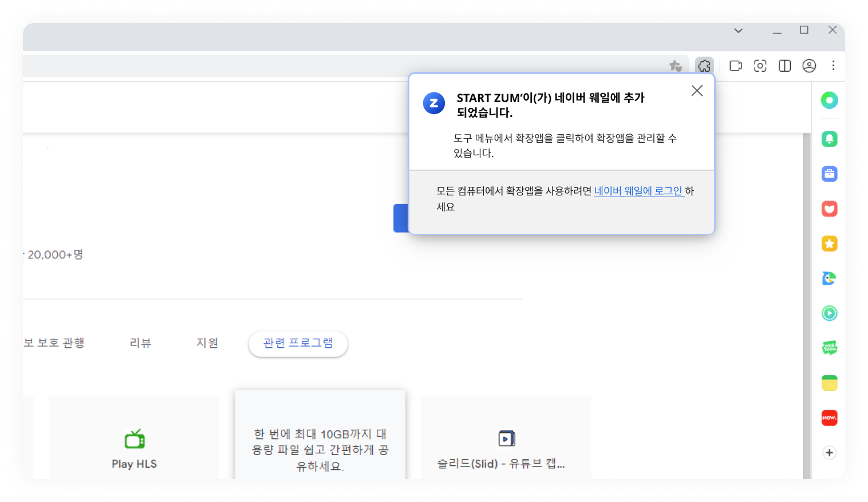The image size is (868, 502).
Task: Open the Papago translator in the sidebar
Action: [829, 278]
